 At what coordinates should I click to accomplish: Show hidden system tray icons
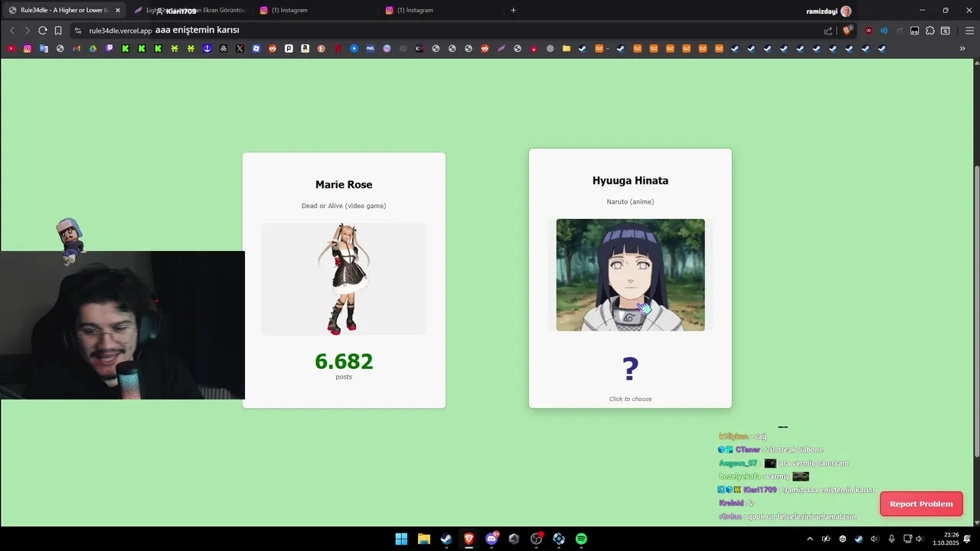(810, 539)
